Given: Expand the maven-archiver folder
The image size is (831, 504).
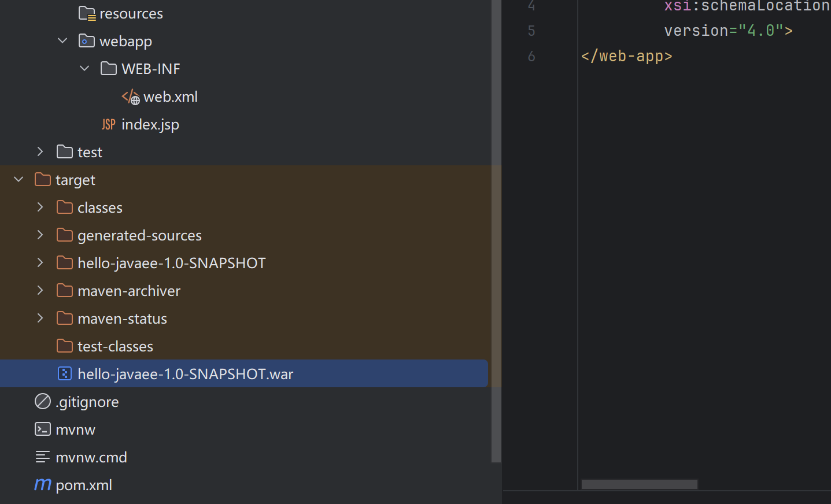Looking at the screenshot, I should coord(40,291).
